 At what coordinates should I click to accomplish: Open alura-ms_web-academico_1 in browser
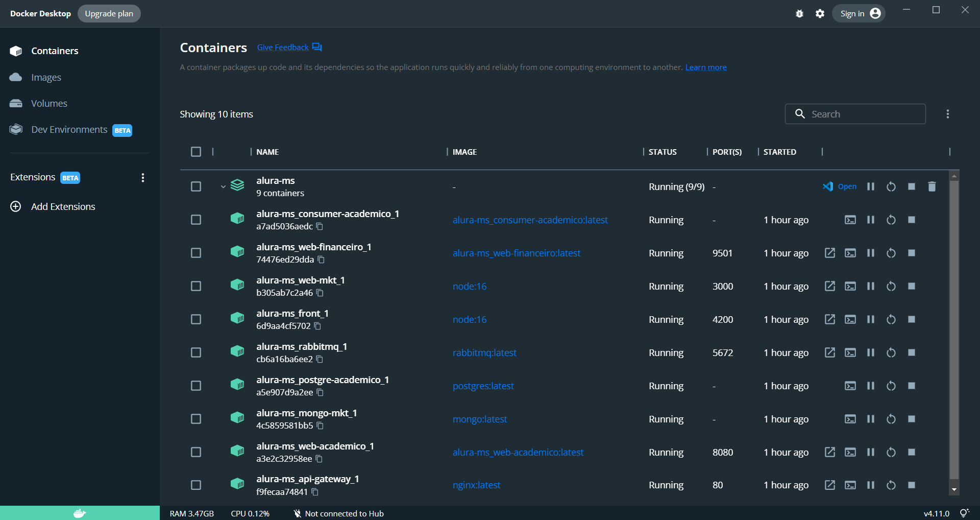(x=830, y=452)
